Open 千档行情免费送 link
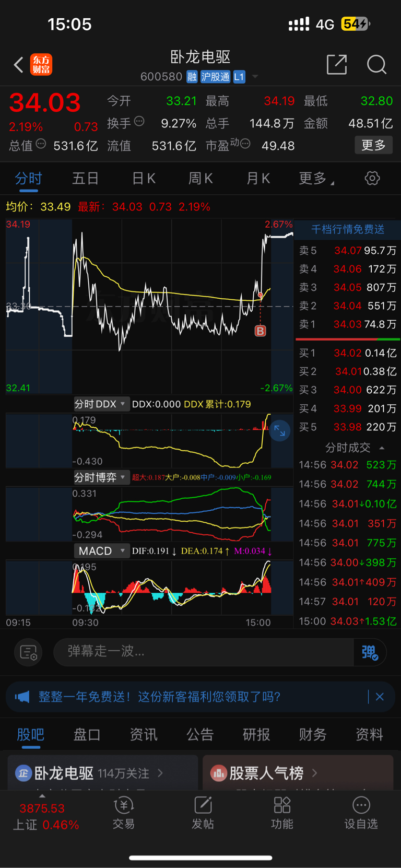 pos(348,229)
